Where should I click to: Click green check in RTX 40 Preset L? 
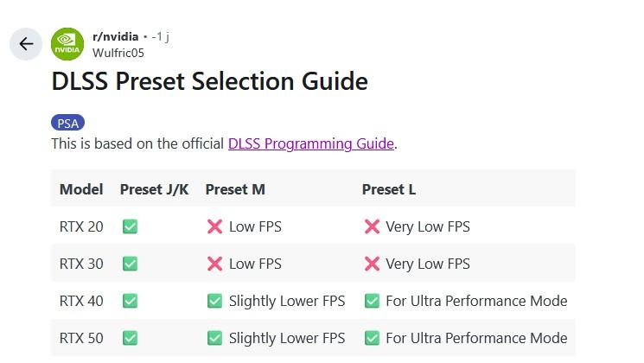(x=372, y=301)
